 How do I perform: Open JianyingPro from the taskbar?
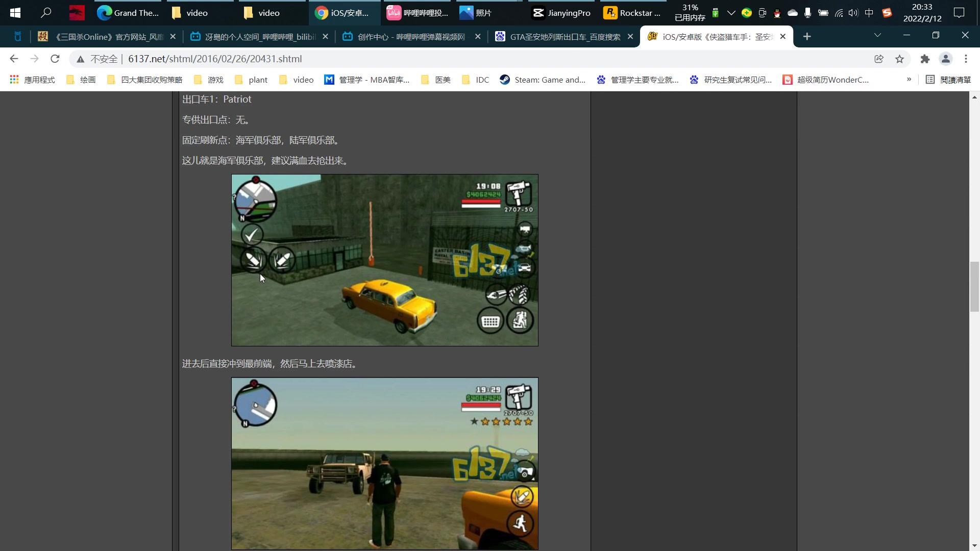click(561, 13)
